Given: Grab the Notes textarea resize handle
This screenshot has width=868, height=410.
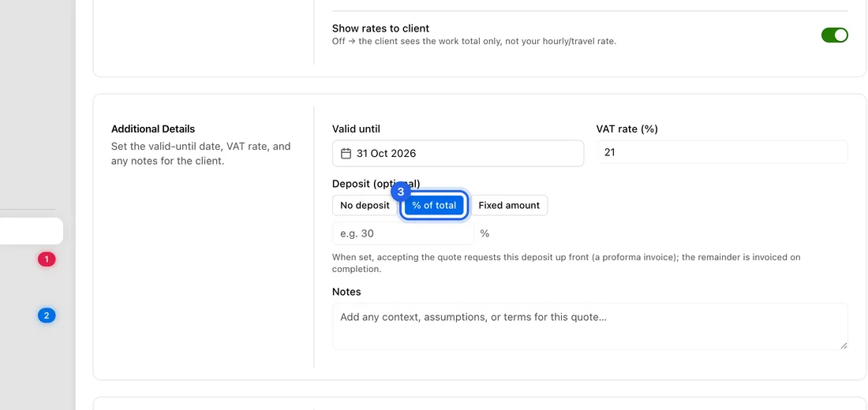Looking at the screenshot, I should pyautogui.click(x=844, y=346).
